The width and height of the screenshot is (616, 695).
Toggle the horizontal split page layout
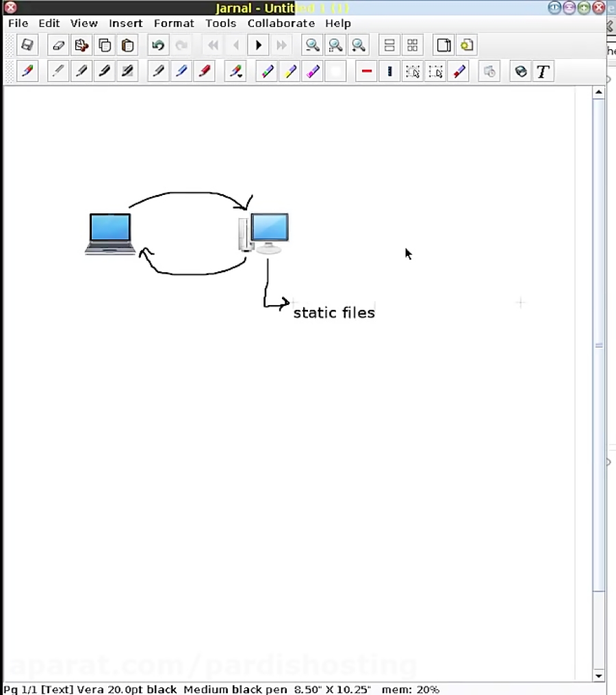pos(389,44)
